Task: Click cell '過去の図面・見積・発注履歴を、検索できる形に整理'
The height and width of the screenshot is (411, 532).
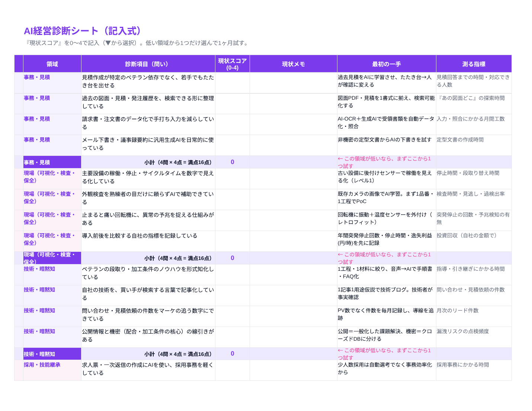Action: (148, 103)
